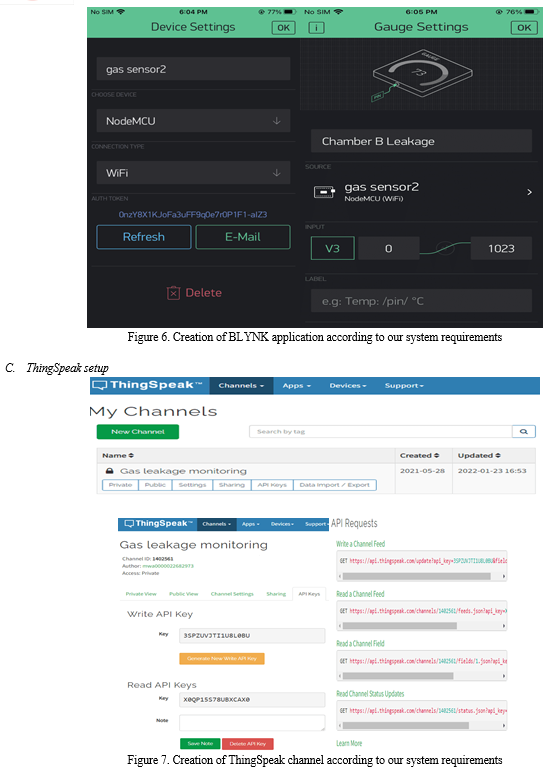This screenshot has height=773, width=554.
Task: Click the lock icon beside Gas leakage monitoring
Action: [109, 471]
